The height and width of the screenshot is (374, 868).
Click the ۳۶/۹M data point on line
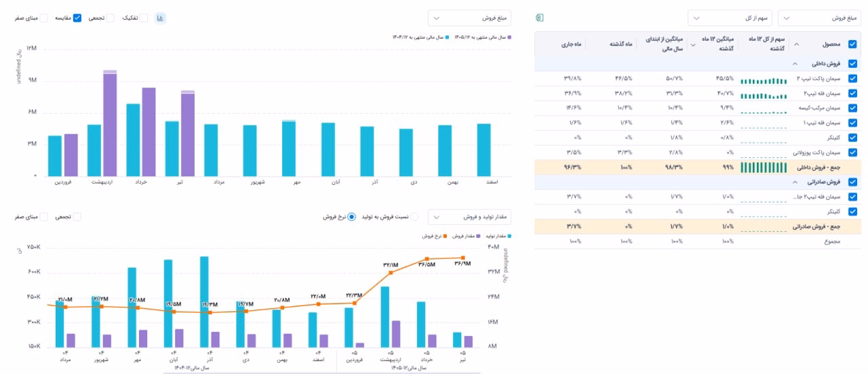463,257
